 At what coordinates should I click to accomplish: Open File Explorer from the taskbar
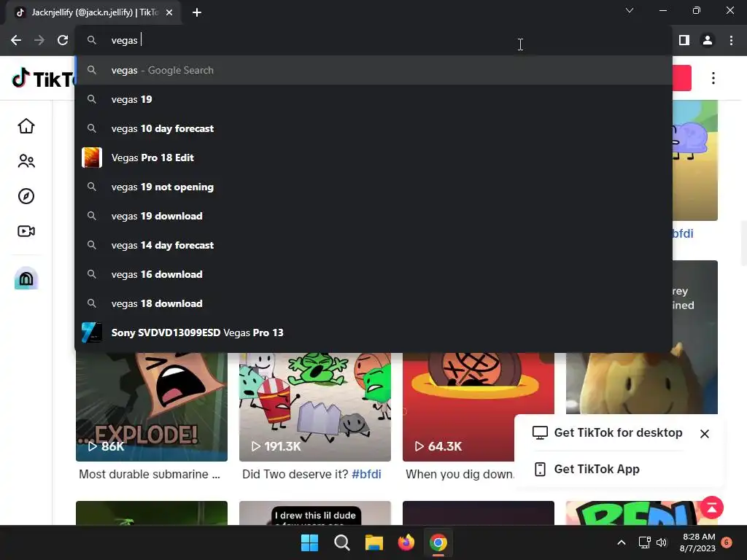pos(374,542)
